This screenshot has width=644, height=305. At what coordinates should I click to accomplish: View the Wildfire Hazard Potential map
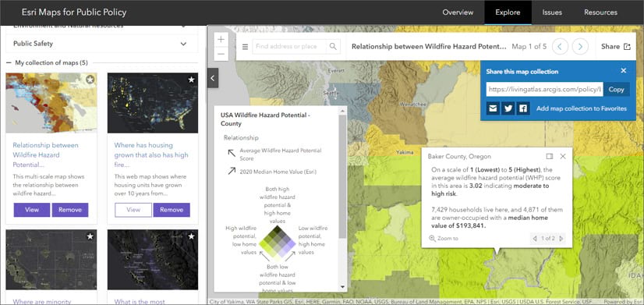click(x=32, y=210)
